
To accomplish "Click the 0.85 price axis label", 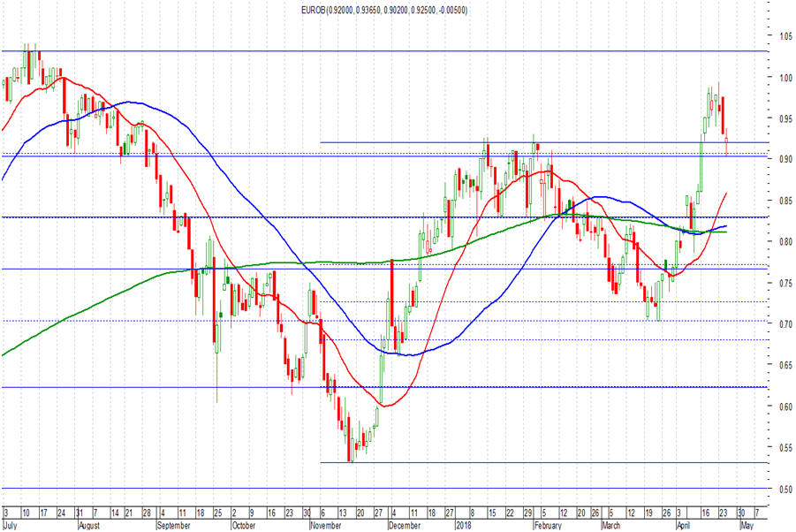I will (786, 201).
